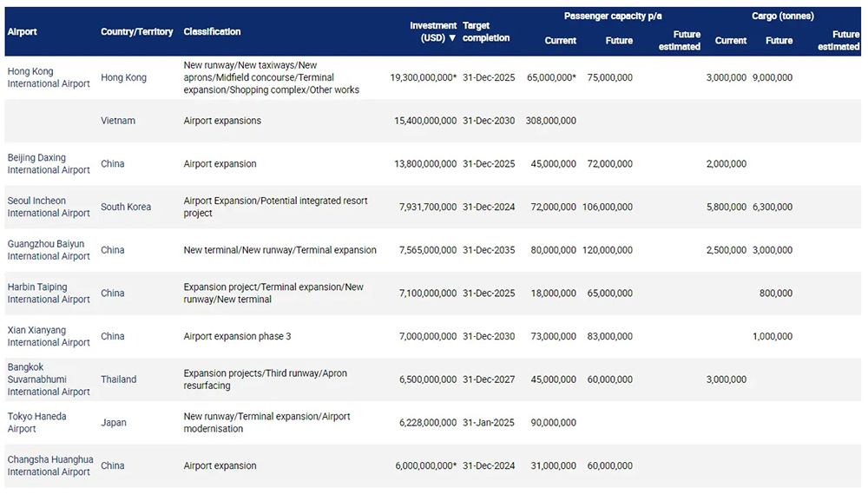Click the 800,000 future cargo value
Screen dimensions: 868x495
point(775,294)
